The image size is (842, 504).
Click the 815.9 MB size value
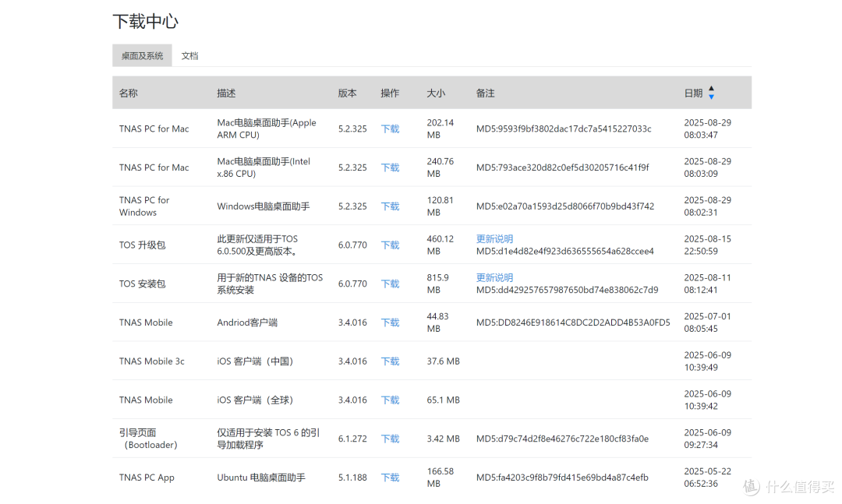click(437, 284)
